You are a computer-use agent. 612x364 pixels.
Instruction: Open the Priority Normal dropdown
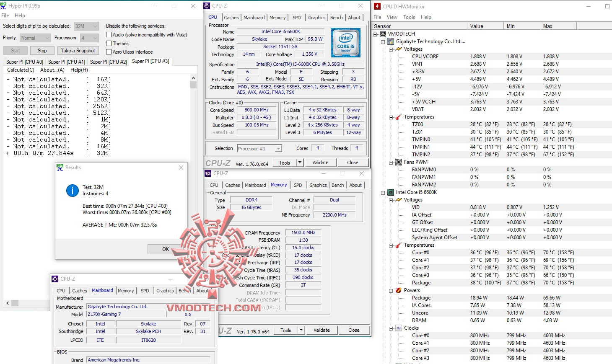(36, 38)
